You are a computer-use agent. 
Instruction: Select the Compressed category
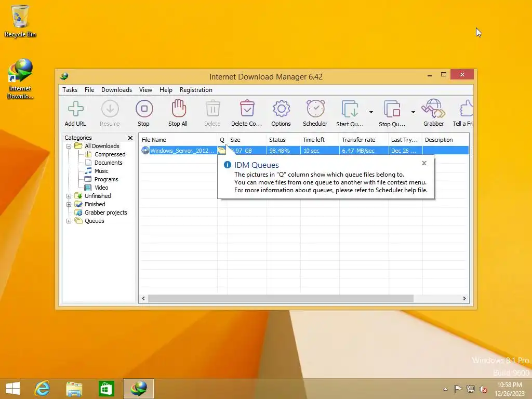[110, 154]
